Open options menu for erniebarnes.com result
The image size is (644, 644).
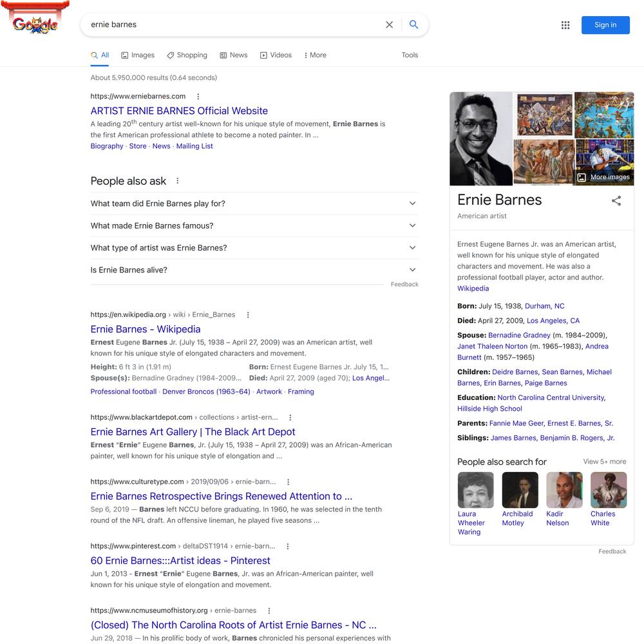(x=198, y=97)
